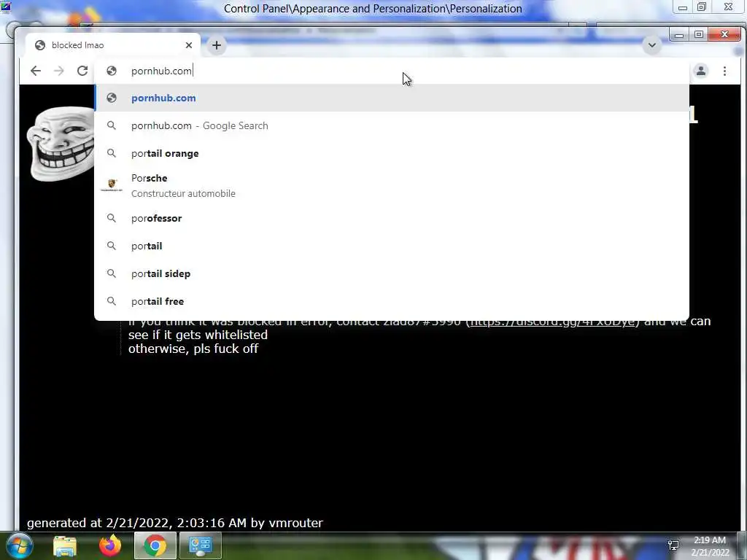Open the Chrome three-dot menu
Image resolution: width=747 pixels, height=560 pixels.
point(724,71)
